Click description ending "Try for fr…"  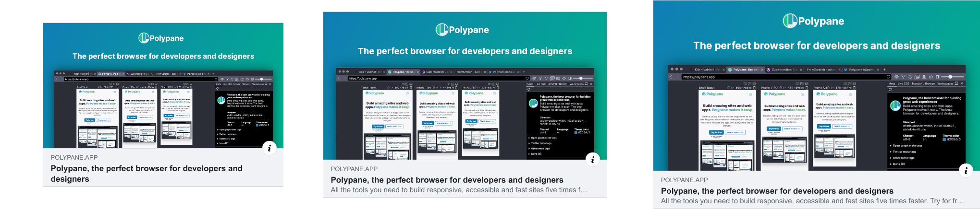coord(812,201)
